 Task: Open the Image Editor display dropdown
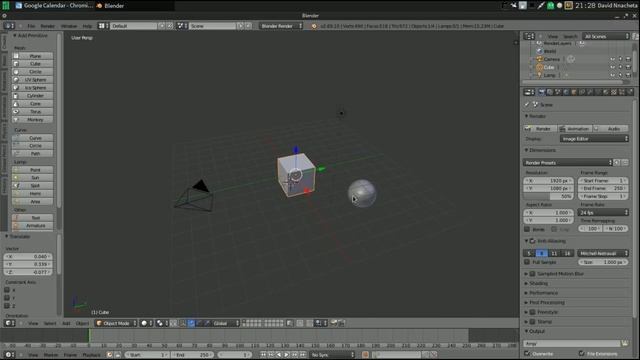(594, 139)
